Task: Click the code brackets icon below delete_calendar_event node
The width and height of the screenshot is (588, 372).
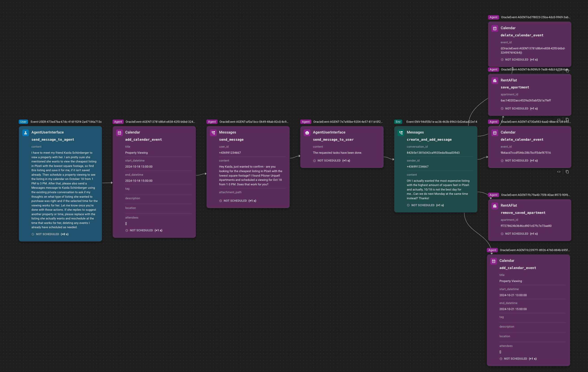Action: coord(559,172)
